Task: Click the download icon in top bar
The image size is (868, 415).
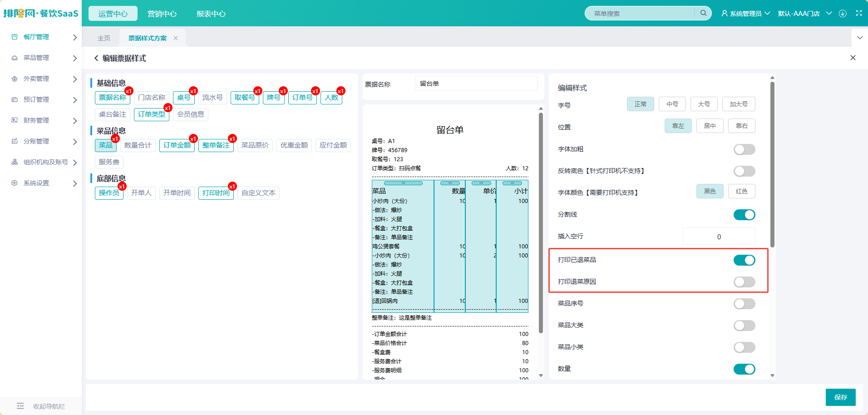Action: coord(843,14)
